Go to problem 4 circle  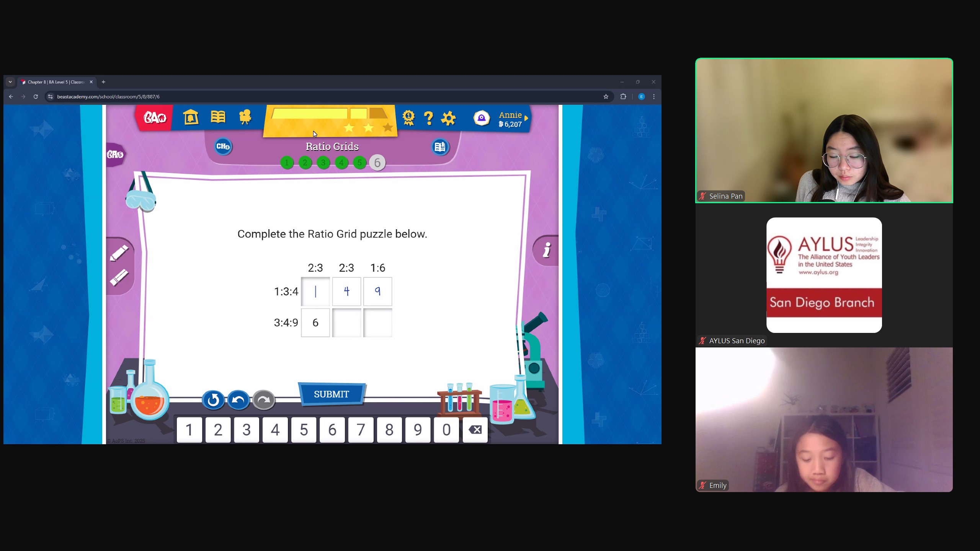click(341, 163)
